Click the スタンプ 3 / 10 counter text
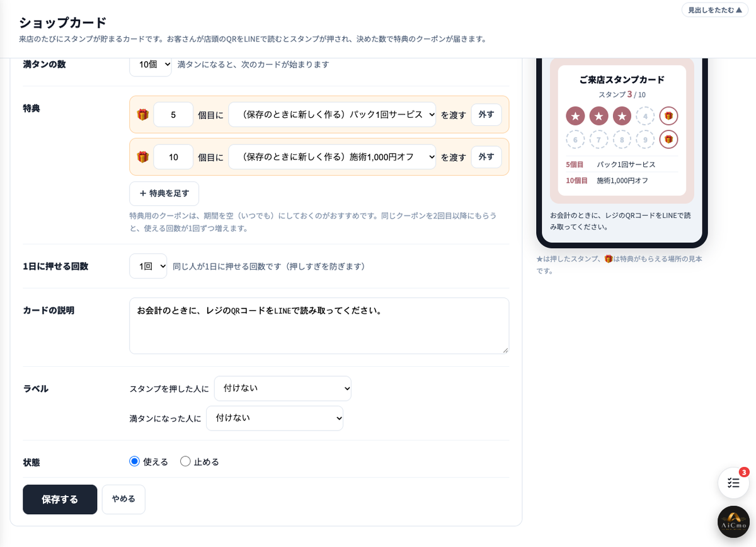 coord(622,95)
